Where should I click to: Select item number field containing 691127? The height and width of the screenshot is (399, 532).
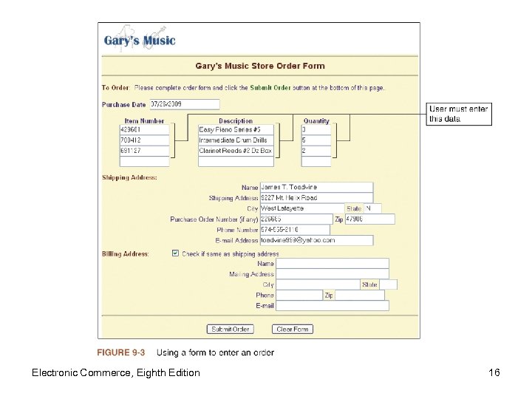(x=145, y=151)
